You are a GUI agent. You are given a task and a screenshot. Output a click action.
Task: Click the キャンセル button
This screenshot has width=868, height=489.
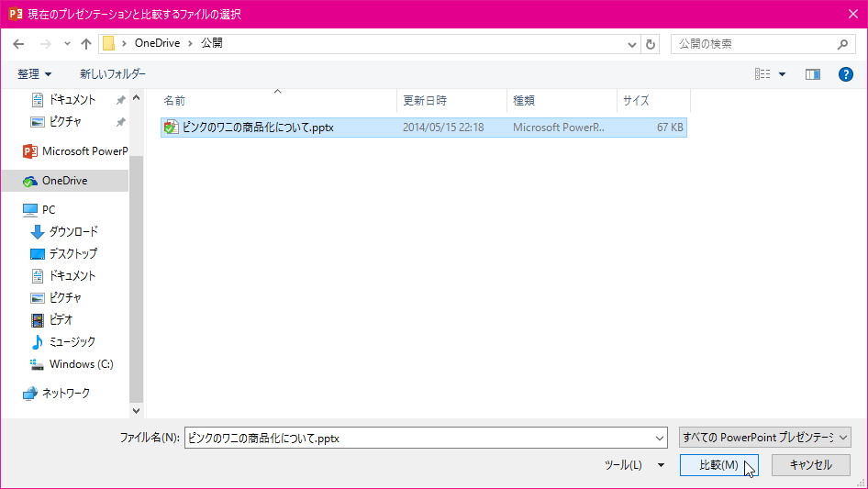tap(810, 465)
